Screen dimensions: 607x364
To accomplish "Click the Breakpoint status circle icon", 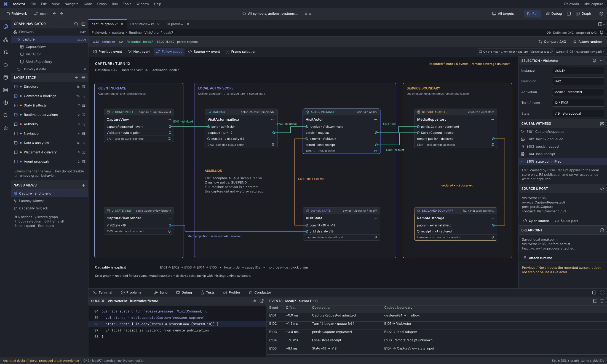I will pyautogui.click(x=602, y=230).
